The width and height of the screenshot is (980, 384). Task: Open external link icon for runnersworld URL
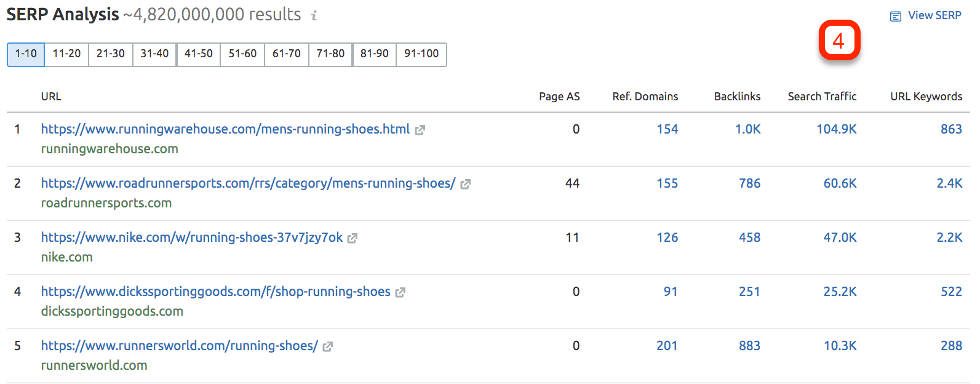[x=328, y=346]
